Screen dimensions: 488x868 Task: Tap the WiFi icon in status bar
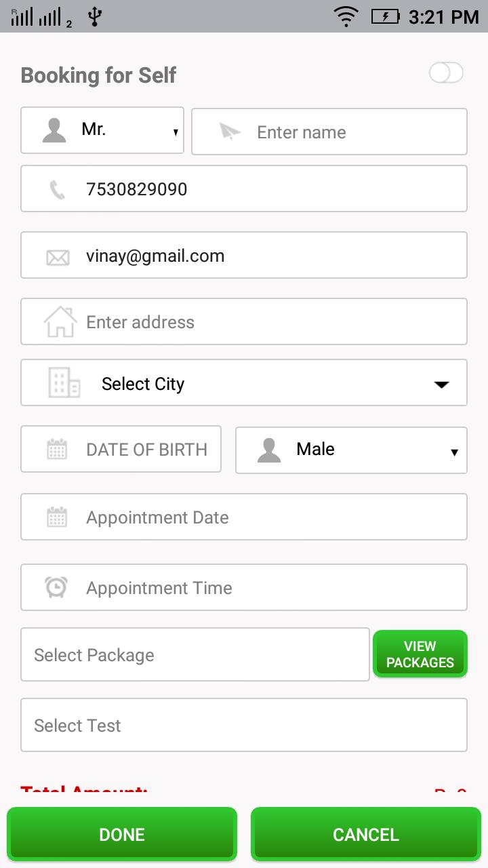pos(346,16)
